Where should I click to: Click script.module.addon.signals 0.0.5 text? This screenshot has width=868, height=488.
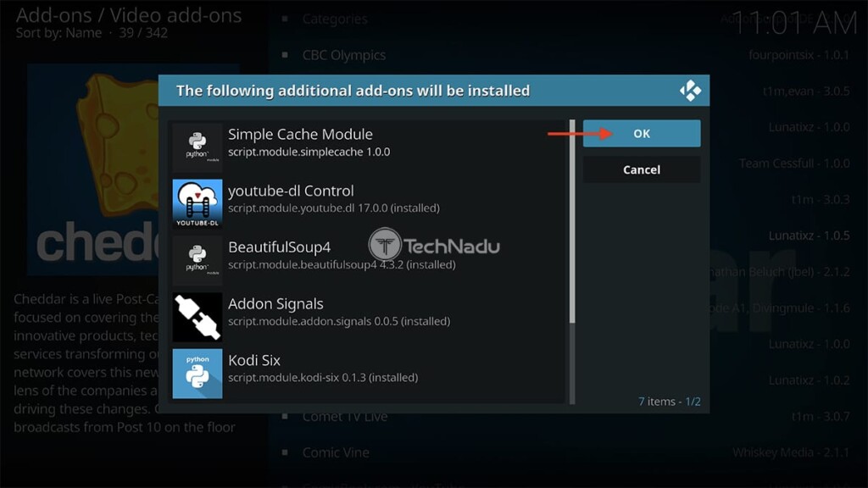pos(339,321)
